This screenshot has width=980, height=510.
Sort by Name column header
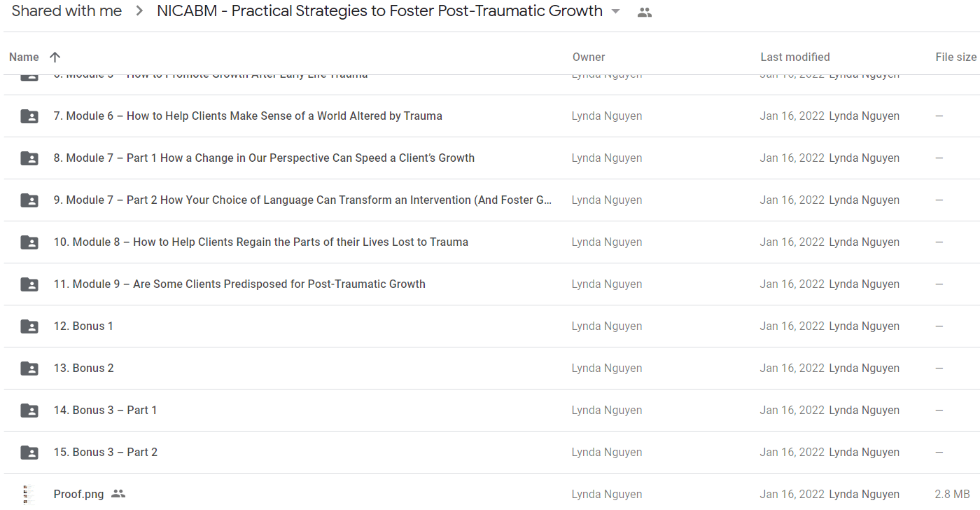pyautogui.click(x=24, y=57)
